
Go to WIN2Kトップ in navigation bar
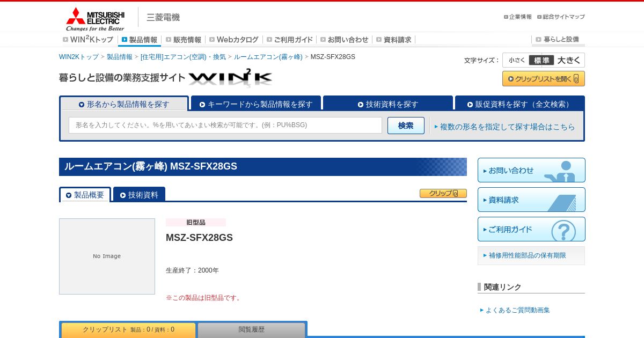88,40
